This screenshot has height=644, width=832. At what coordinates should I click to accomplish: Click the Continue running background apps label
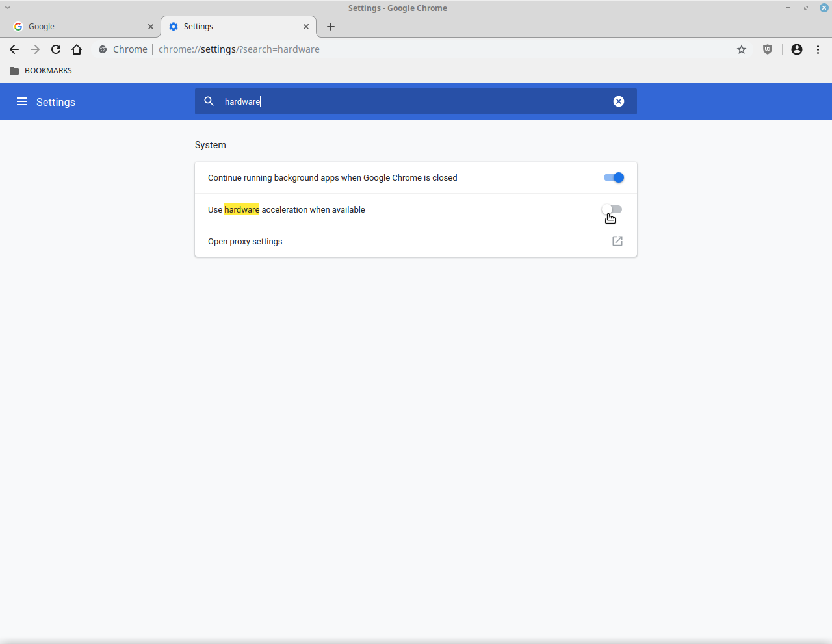[x=333, y=177]
